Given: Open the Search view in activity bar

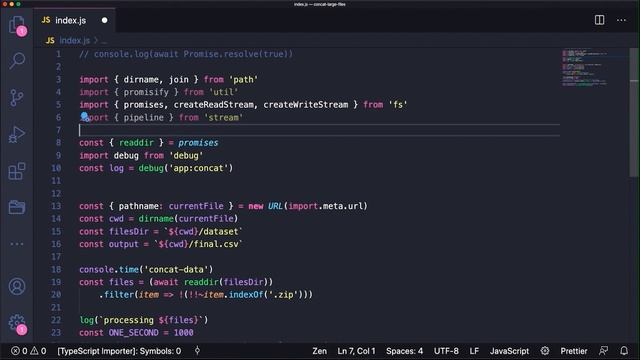Looking at the screenshot, I should (17, 61).
